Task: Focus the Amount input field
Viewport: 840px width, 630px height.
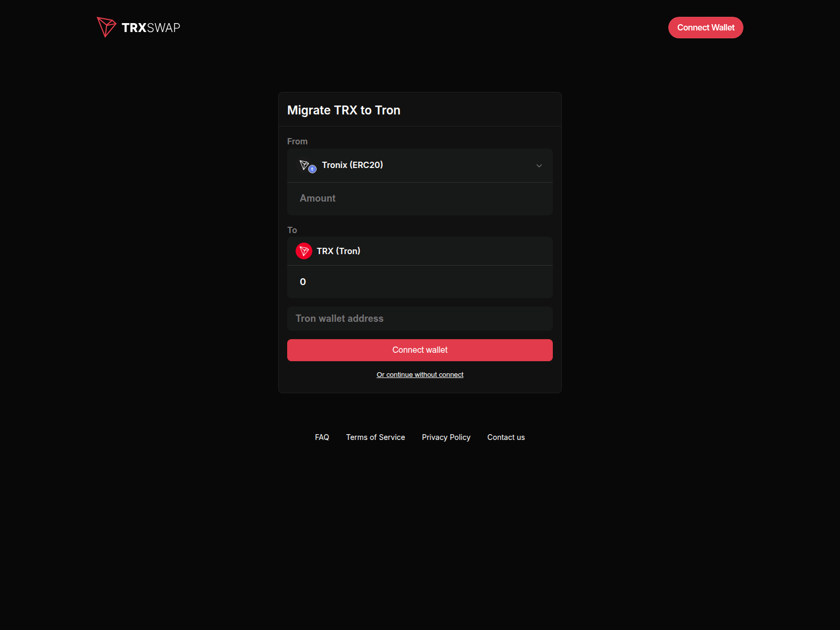Action: pos(420,198)
